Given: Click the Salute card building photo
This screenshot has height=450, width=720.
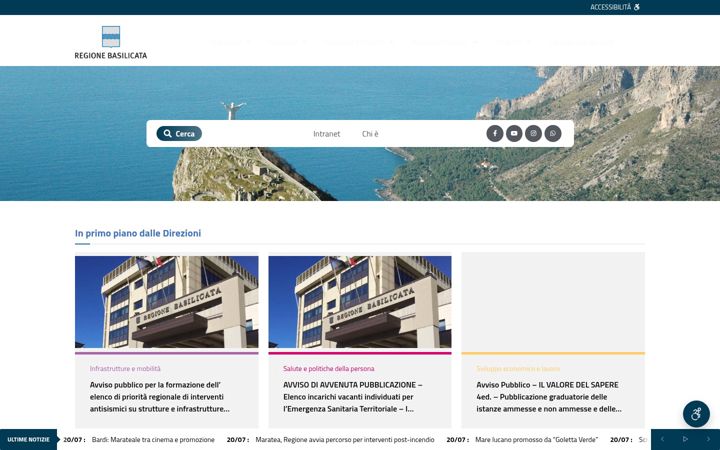Looking at the screenshot, I should click(360, 302).
